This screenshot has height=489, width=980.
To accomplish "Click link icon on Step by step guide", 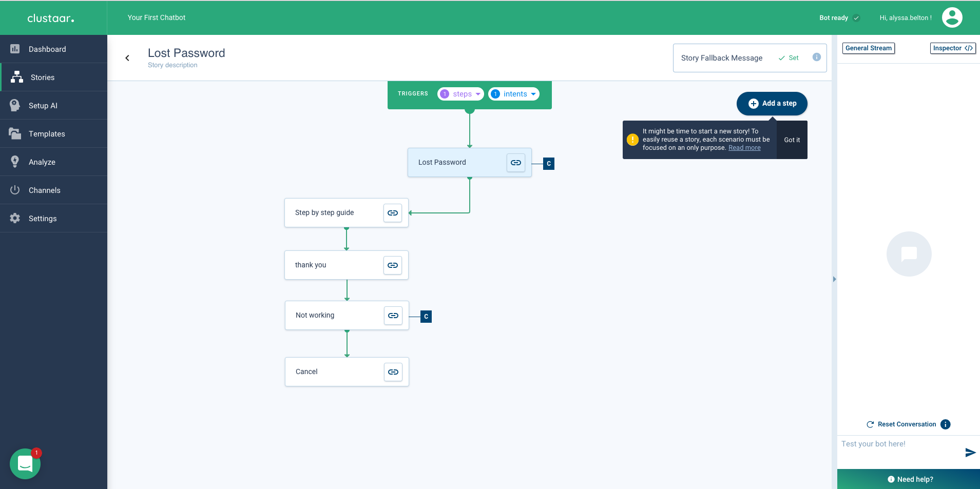I will 393,213.
